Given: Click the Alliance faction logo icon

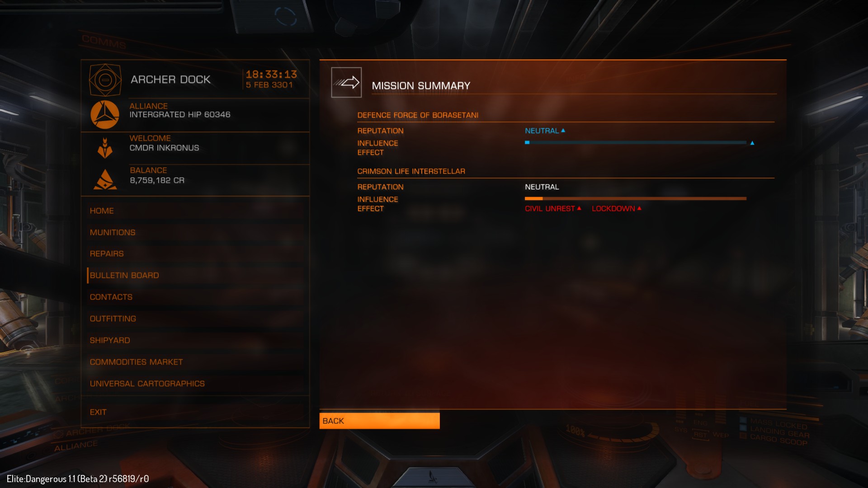Looking at the screenshot, I should 105,114.
